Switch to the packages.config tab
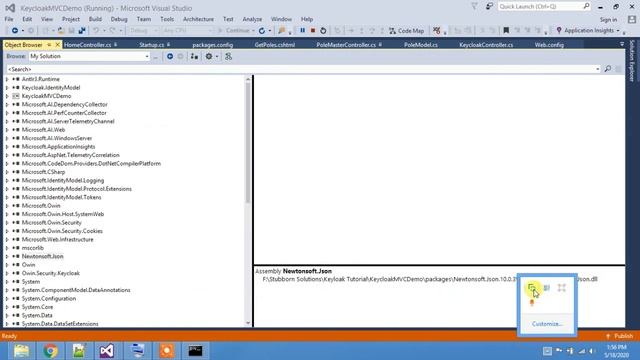 coord(213,45)
